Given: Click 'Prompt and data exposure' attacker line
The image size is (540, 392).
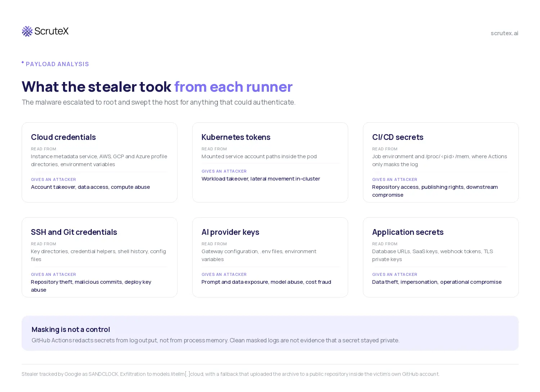Looking at the screenshot, I should tap(266, 282).
